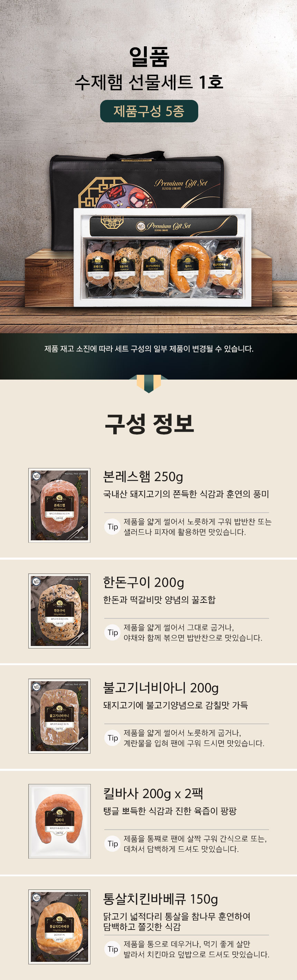The height and width of the screenshot is (980, 297).
Task: Click the Tip icon under 한돈구이
Action: click(113, 632)
